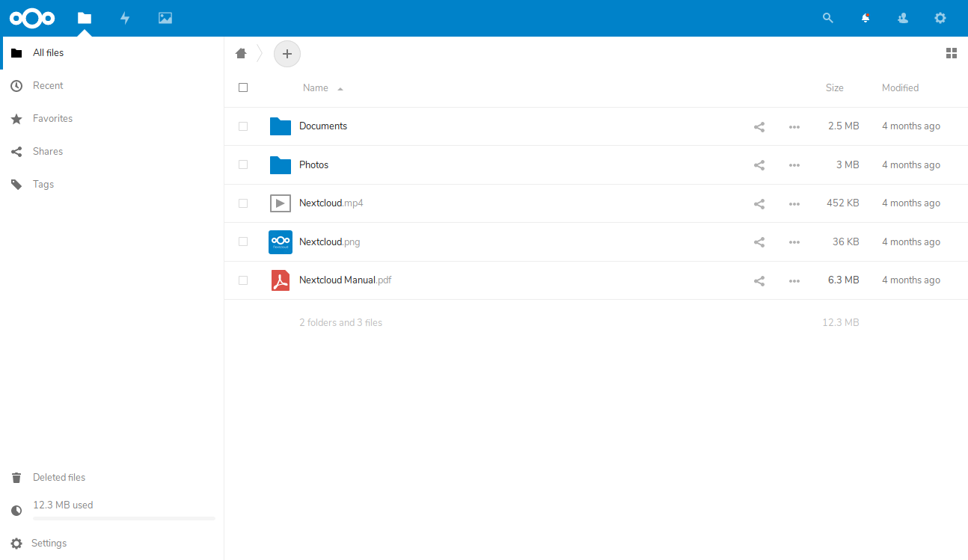Sort files by Modified column
Image resolution: width=968 pixels, height=560 pixels.
tap(900, 87)
